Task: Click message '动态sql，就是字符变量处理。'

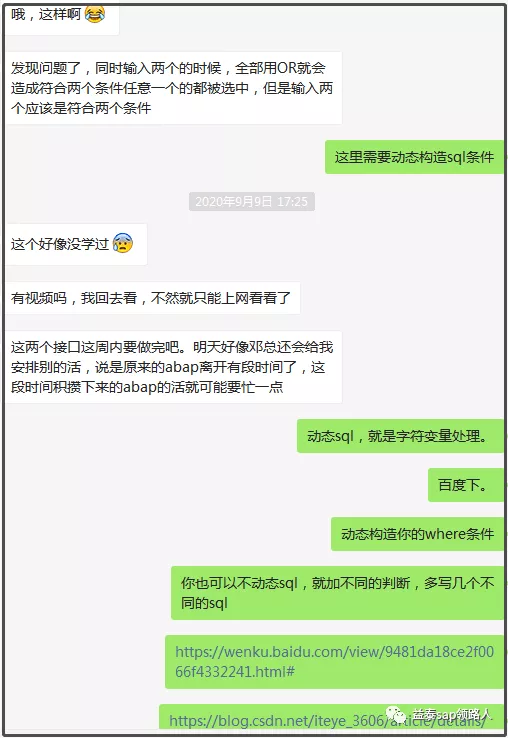Action: coord(400,436)
